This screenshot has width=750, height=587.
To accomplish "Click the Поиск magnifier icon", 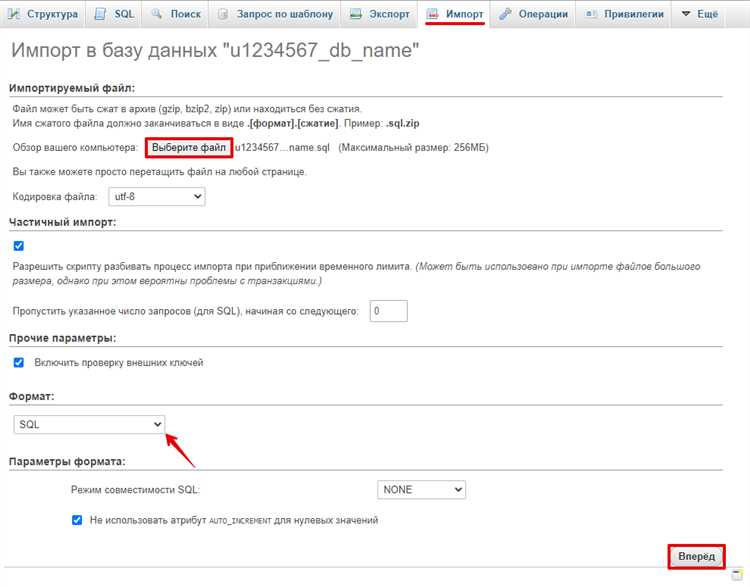I will pyautogui.click(x=157, y=14).
